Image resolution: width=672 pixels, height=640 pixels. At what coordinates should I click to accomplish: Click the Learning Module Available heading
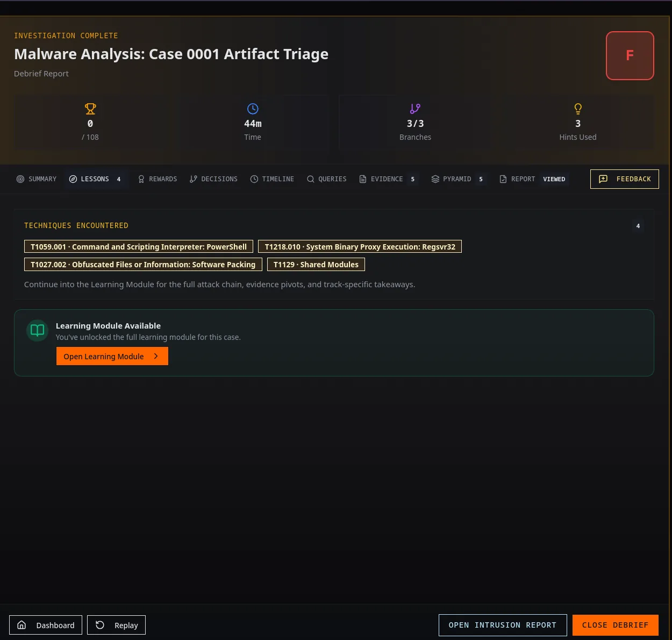coord(108,326)
